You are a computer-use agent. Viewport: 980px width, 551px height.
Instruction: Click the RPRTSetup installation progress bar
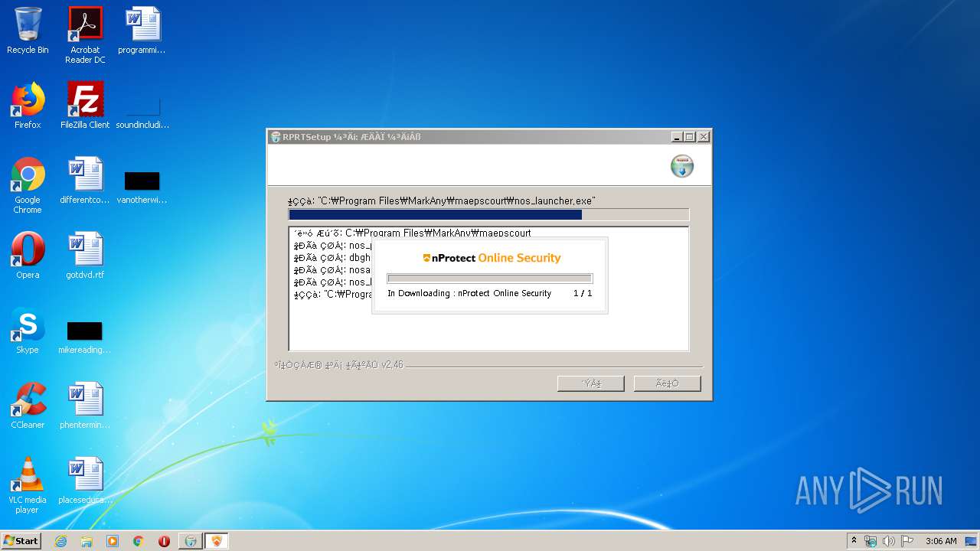(x=488, y=215)
